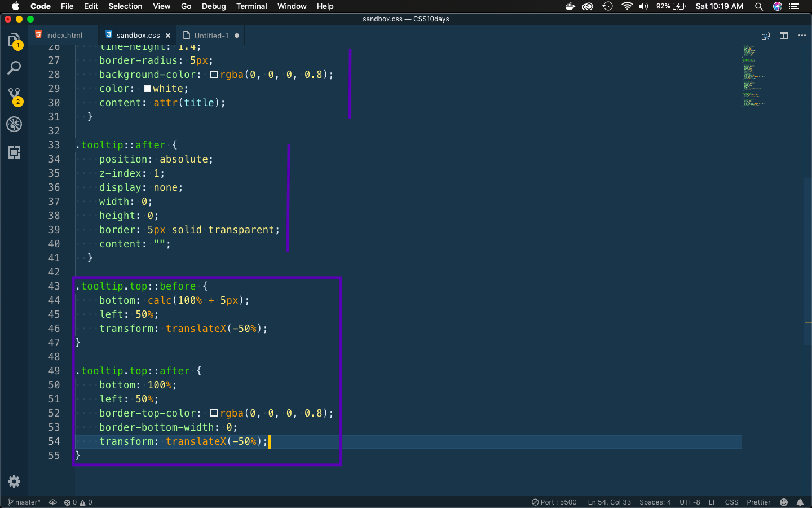Click the Prettier status bar item

(x=758, y=502)
